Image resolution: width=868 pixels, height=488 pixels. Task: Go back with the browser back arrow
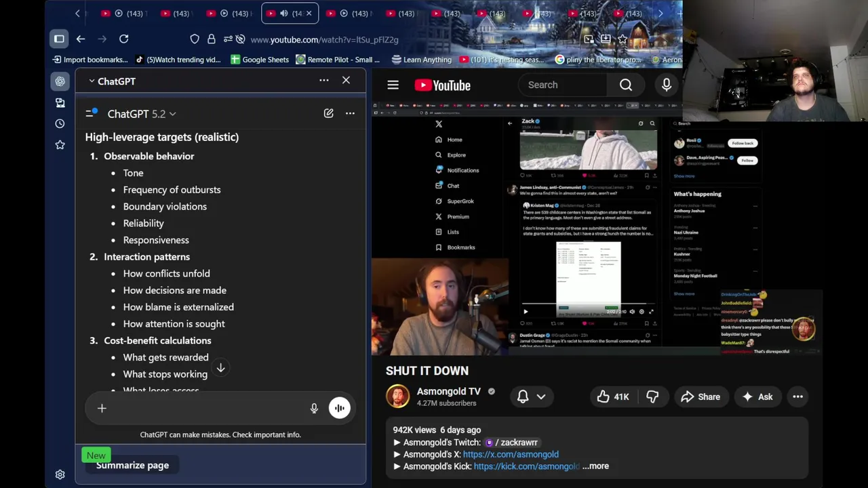[80, 39]
